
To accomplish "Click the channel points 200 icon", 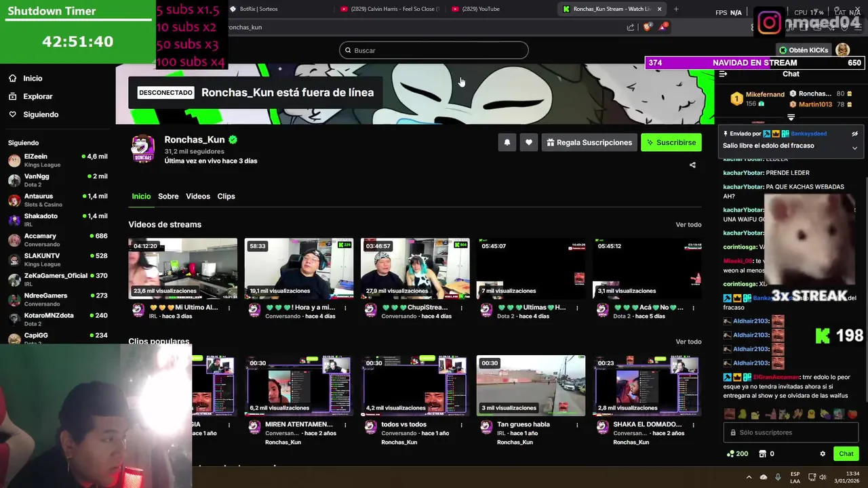I will coord(737,453).
